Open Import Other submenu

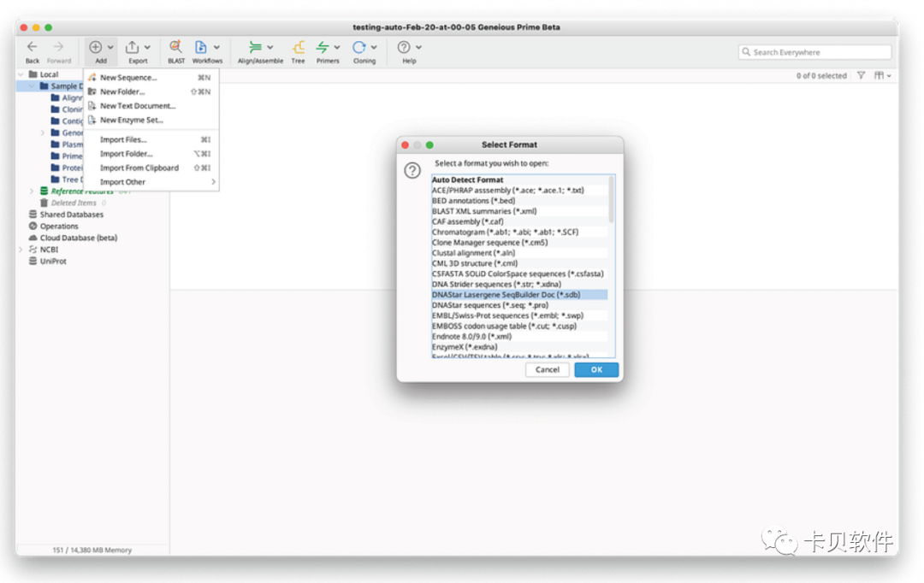pos(151,182)
